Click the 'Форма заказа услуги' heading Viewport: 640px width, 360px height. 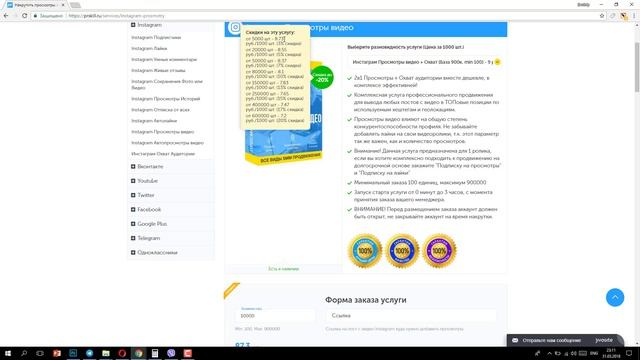366,300
